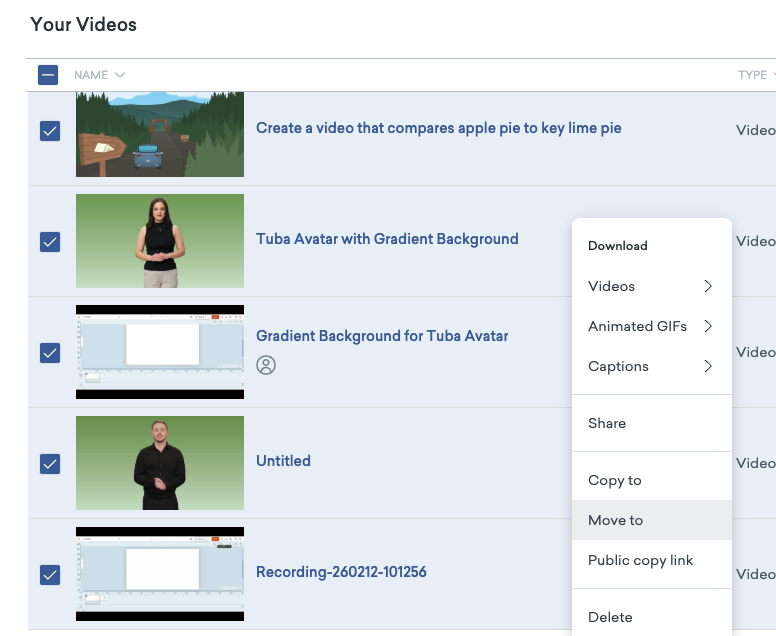The width and height of the screenshot is (776, 636).
Task: Uncheck the Tuba Avatar video checkbox
Action: tap(49, 242)
